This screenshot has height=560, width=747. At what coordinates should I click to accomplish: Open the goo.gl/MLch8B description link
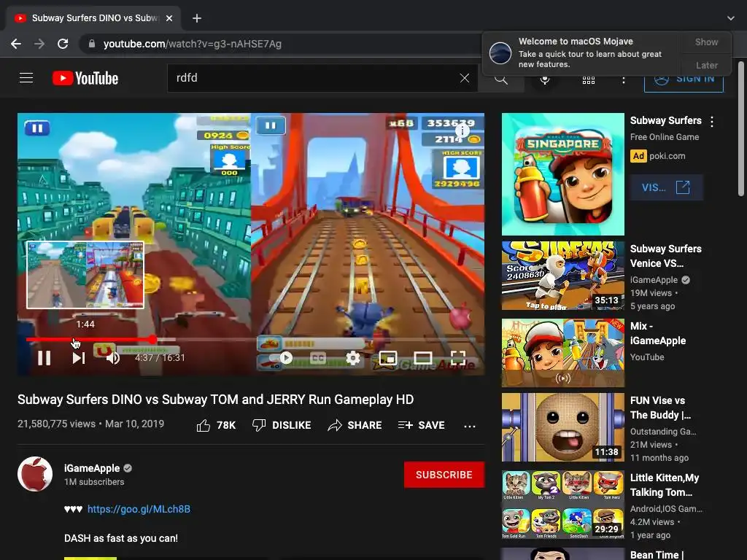(139, 509)
